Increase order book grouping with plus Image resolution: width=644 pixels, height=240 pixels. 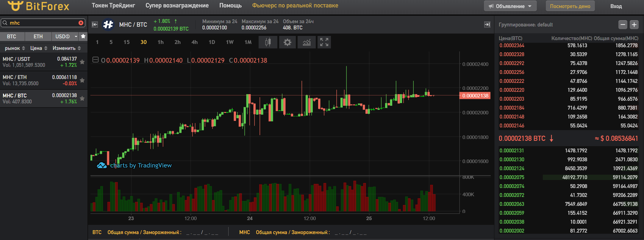[x=634, y=25]
